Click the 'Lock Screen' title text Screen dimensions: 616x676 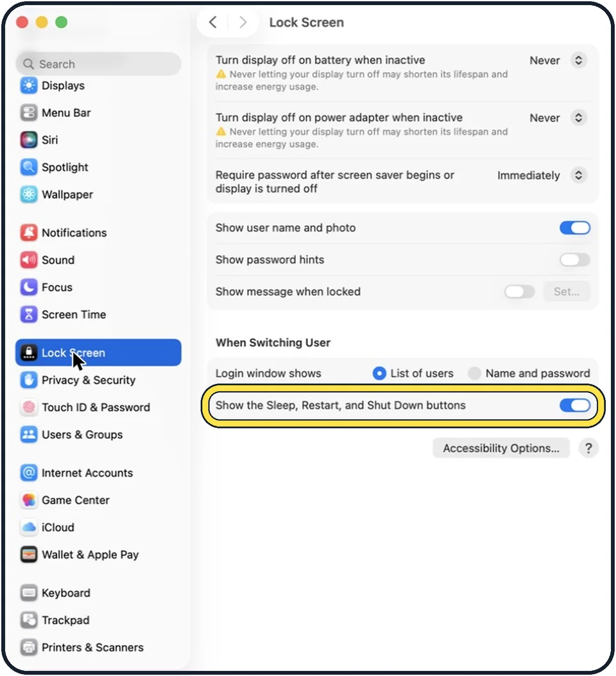307,22
